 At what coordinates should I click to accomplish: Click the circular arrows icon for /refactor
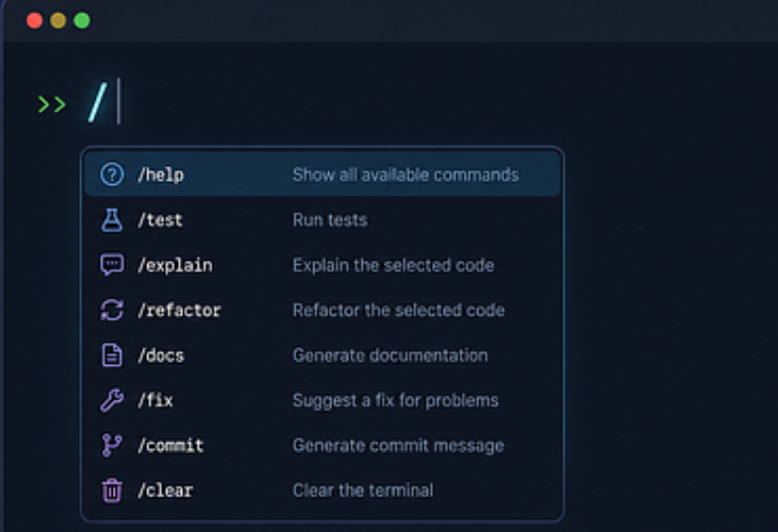(x=112, y=310)
